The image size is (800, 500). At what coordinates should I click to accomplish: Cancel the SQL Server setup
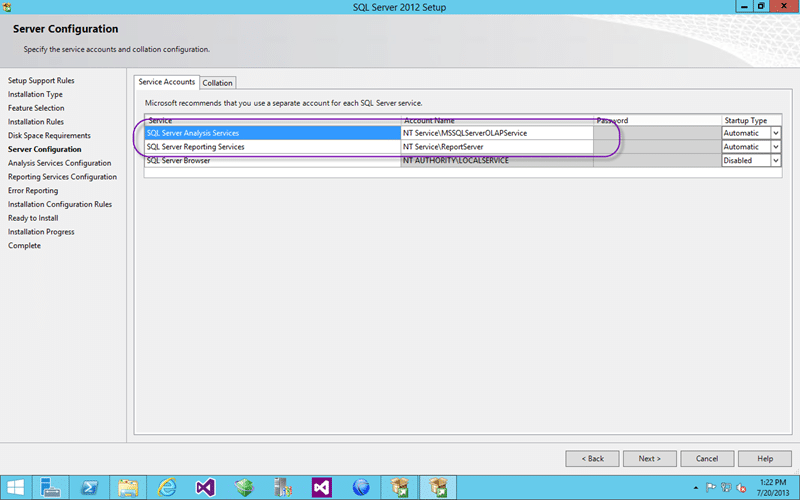pos(707,458)
